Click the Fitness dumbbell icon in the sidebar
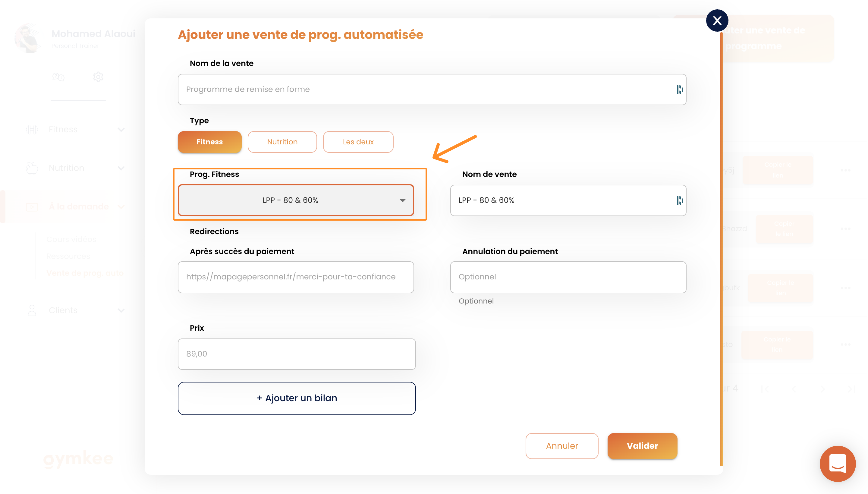The width and height of the screenshot is (868, 494). [x=32, y=130]
